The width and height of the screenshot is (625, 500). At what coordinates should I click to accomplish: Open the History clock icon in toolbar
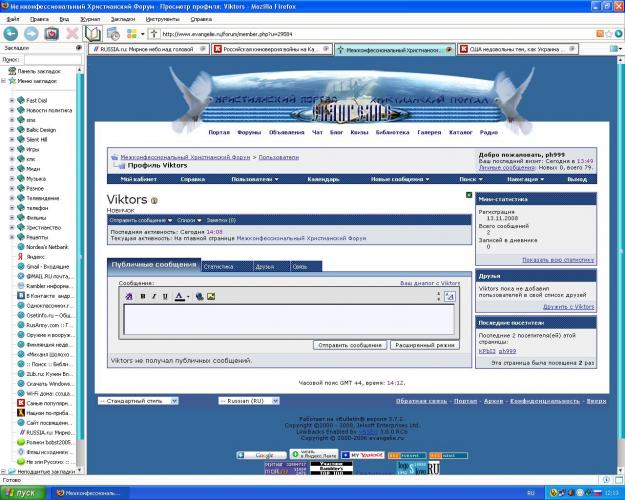click(x=113, y=33)
